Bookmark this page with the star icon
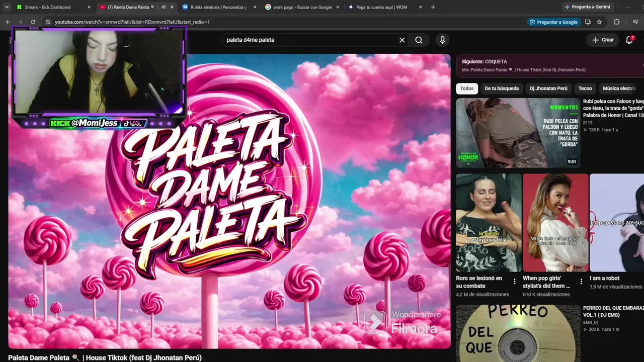 pos(599,22)
